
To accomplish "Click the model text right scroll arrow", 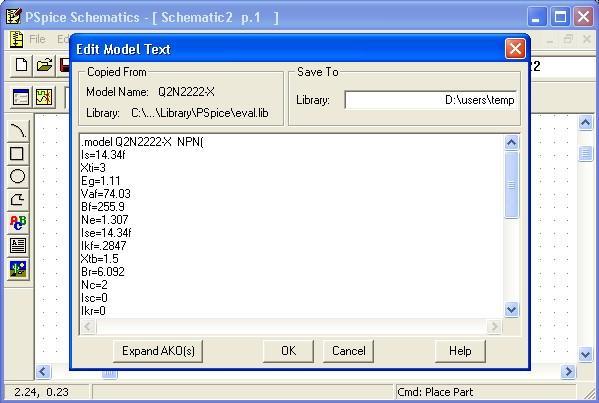I will (x=494, y=327).
